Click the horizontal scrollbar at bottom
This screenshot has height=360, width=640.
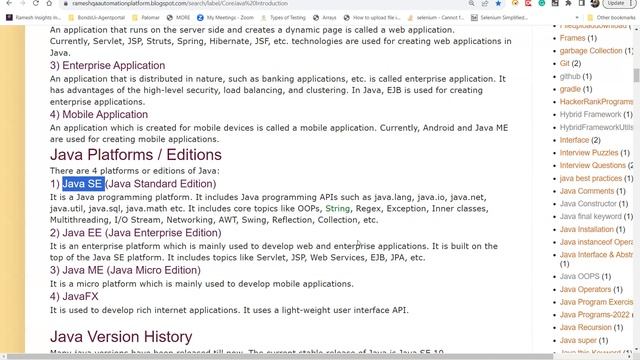point(280,357)
